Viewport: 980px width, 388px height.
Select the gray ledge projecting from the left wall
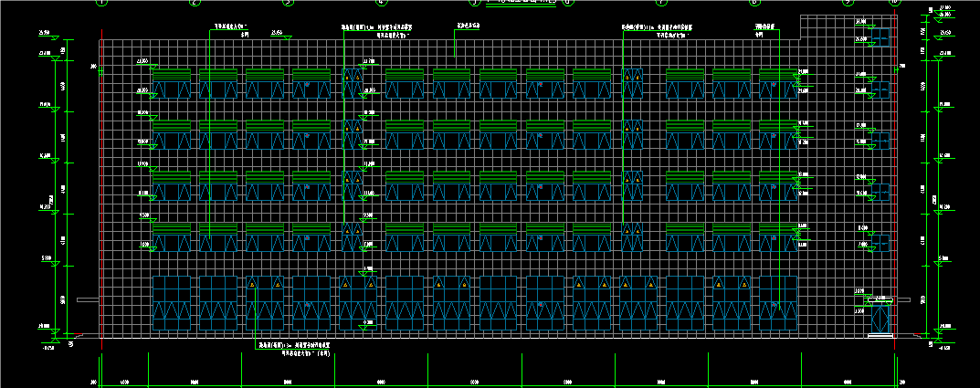tap(88, 300)
